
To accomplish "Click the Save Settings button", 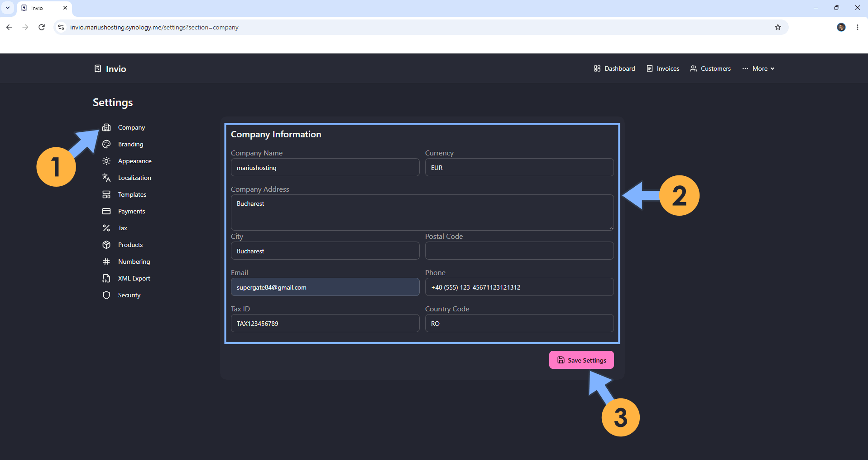I will click(x=581, y=360).
